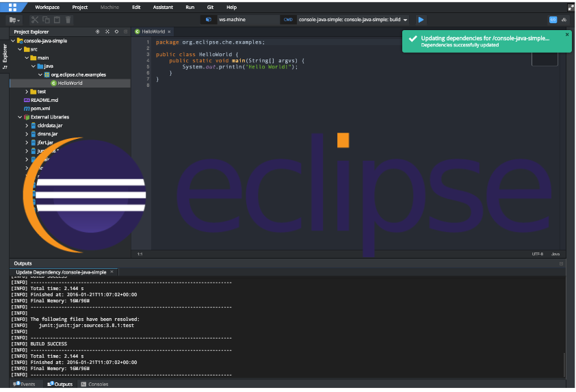The image size is (576, 392).
Task: Toggle fullscreen mode with top-right arrows icon
Action: pos(571,8)
